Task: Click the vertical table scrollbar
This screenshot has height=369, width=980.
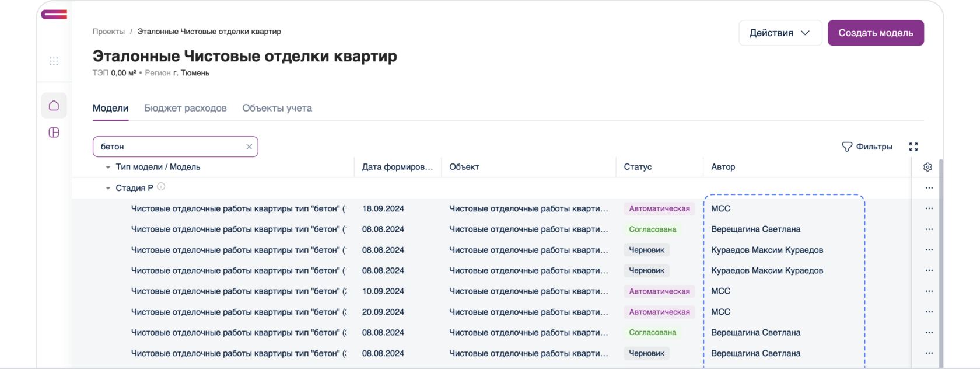Action: point(940,263)
